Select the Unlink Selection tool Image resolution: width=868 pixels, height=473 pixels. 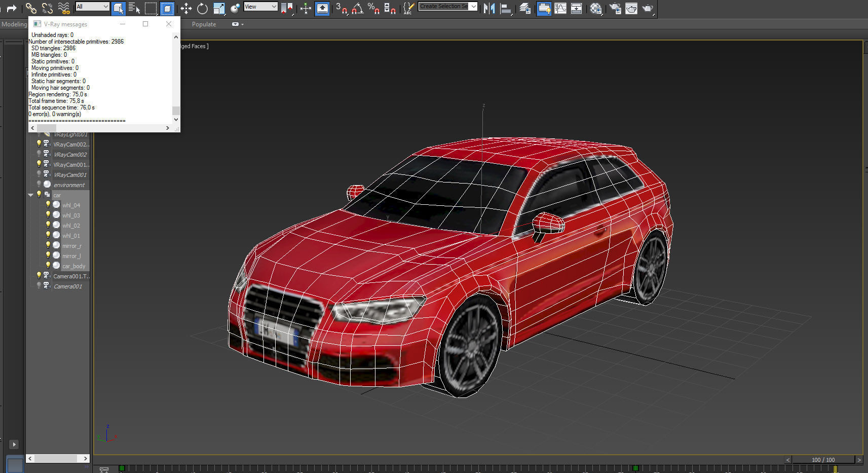(47, 8)
